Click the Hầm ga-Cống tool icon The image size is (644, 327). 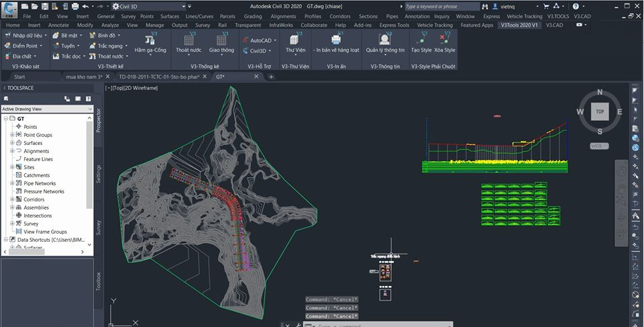(151, 39)
